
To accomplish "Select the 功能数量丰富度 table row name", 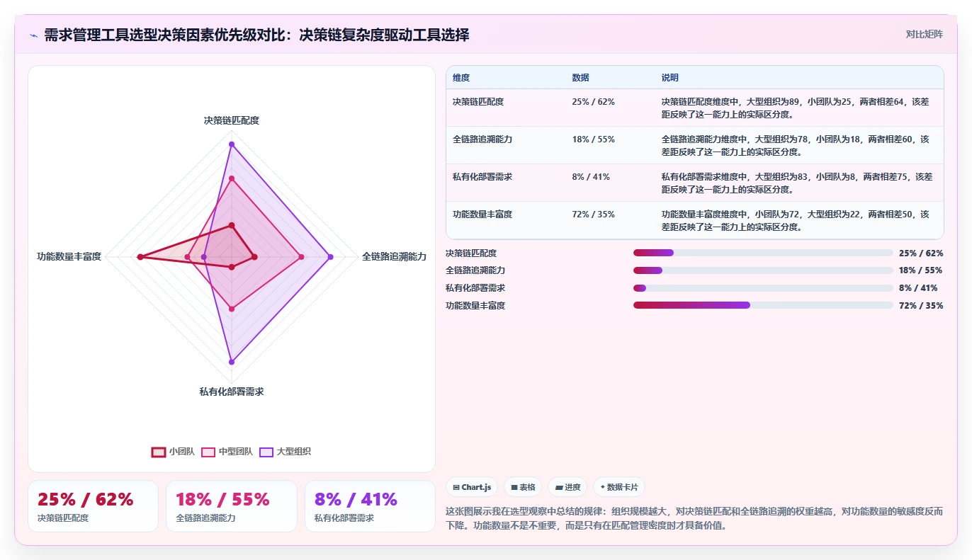I will click(482, 215).
